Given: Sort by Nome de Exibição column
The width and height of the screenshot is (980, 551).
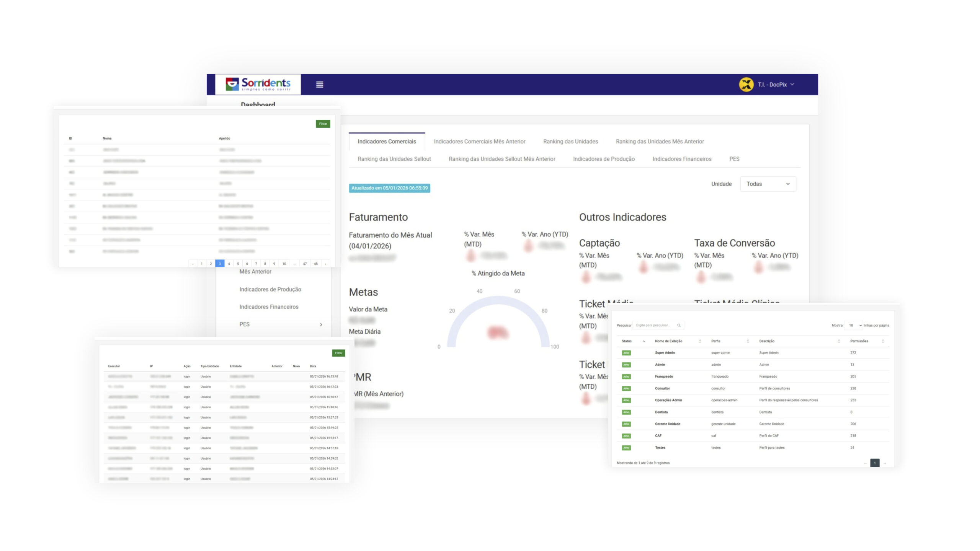Looking at the screenshot, I should pyautogui.click(x=668, y=341).
